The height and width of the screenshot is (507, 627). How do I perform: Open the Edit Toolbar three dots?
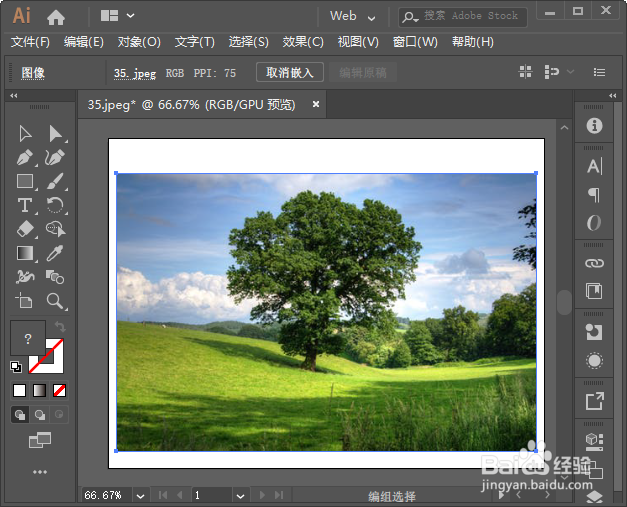40,472
